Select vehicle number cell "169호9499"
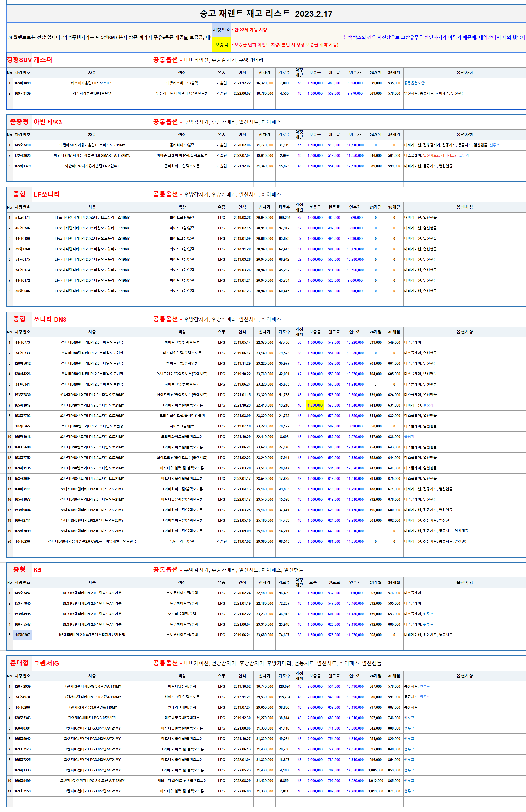Image resolution: width=526 pixels, height=812 pixels. [x=22, y=781]
